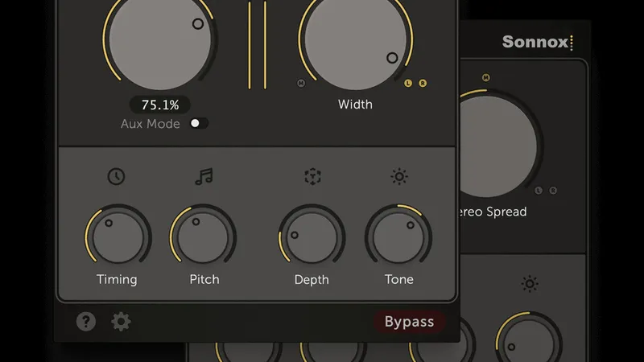Open help with the question mark icon
The image size is (644, 362).
(86, 322)
